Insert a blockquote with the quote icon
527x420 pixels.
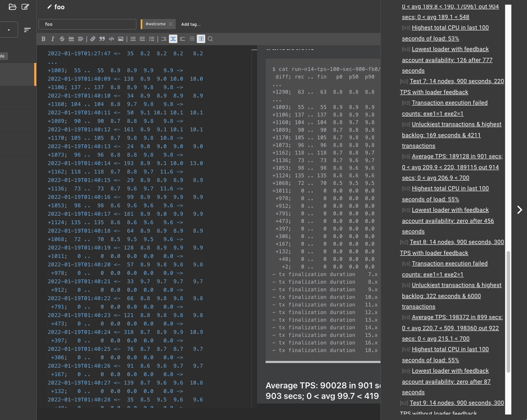tap(102, 39)
